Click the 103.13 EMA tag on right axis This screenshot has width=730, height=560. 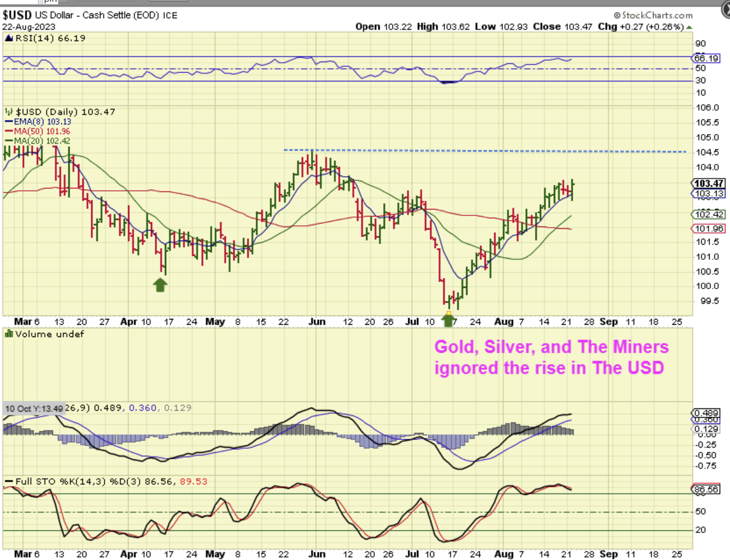click(x=708, y=194)
